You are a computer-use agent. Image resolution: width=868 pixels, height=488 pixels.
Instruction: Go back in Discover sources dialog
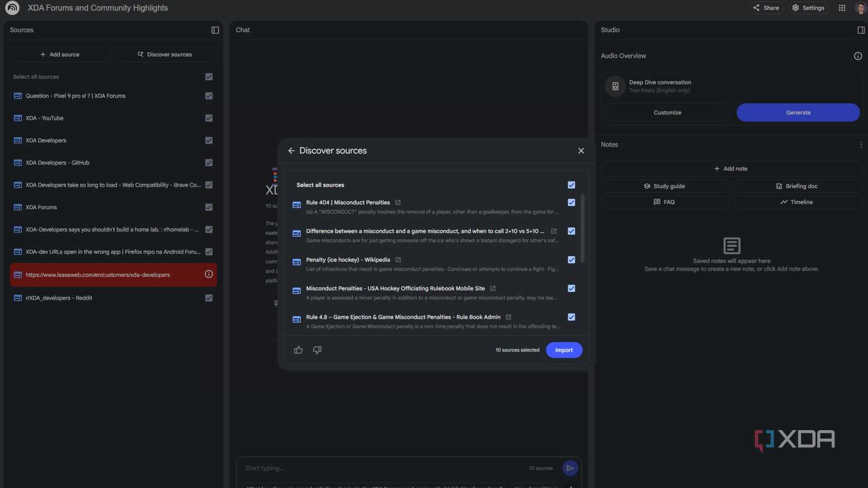pos(291,151)
